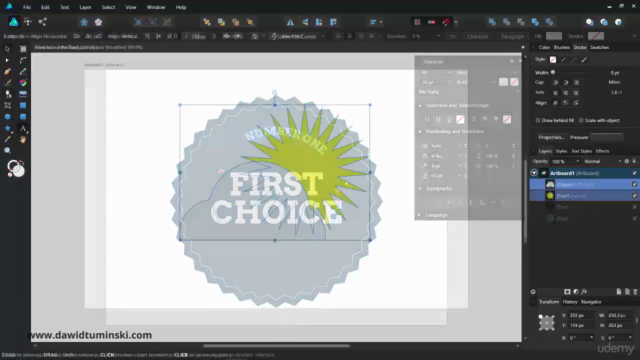The image size is (640, 360).
Task: Collapse Positioning and Transform section
Action: (x=420, y=131)
